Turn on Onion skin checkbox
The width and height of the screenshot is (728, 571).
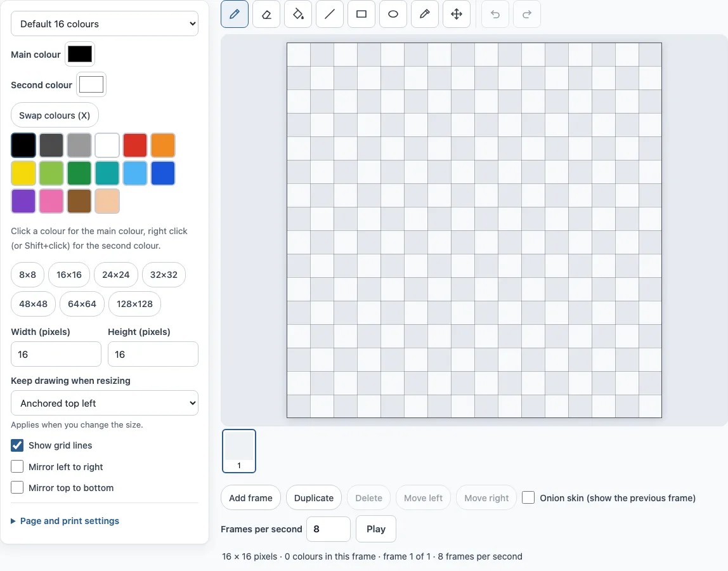coord(528,497)
